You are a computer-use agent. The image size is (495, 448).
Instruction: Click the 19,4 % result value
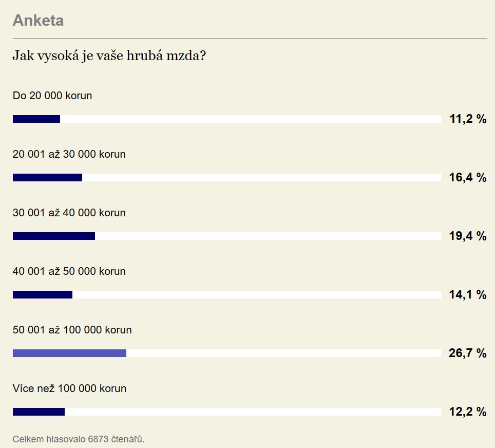(468, 236)
